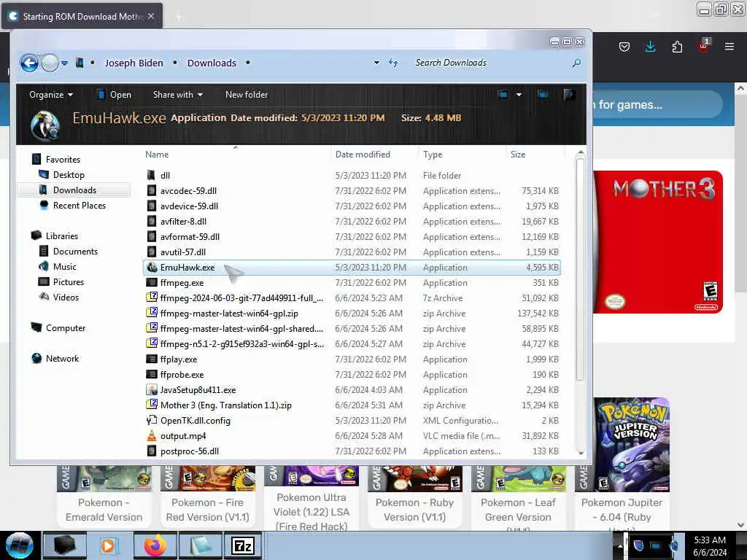This screenshot has width=747, height=560.
Task: Select Favorites in the navigation pane
Action: click(x=63, y=160)
